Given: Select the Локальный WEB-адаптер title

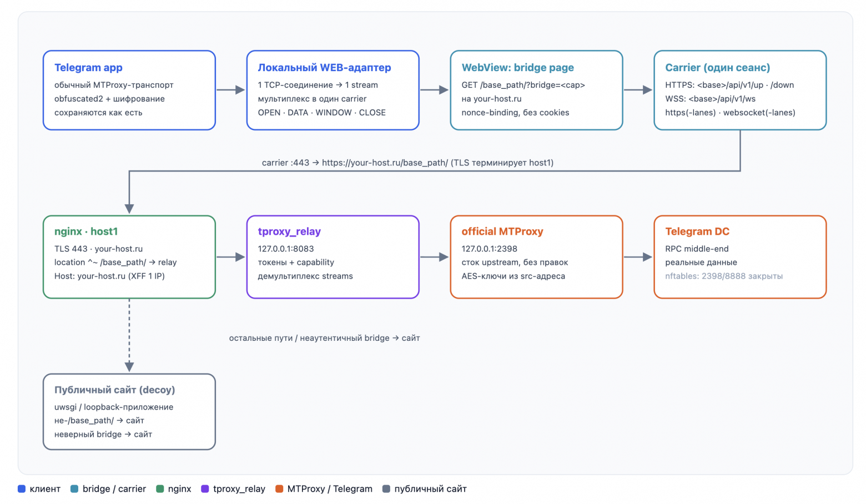Looking at the screenshot, I should coord(324,68).
